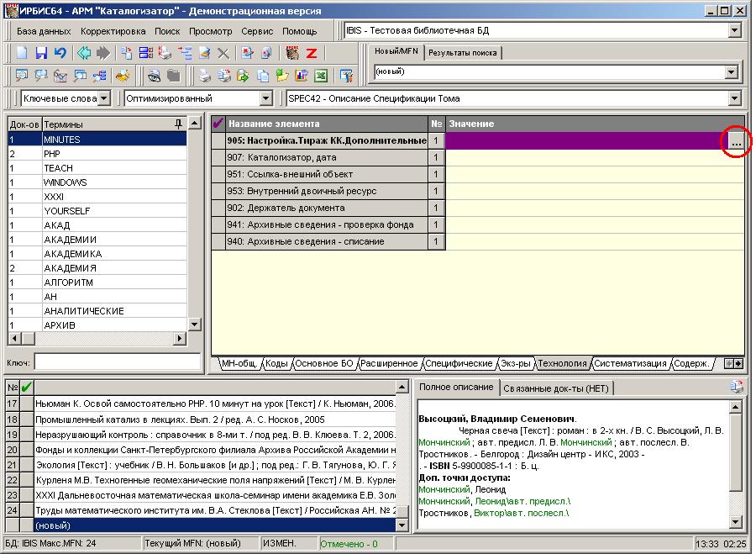Switch to the Систематизация tab
Image resolution: width=756 pixels, height=554 pixels.
pos(630,363)
